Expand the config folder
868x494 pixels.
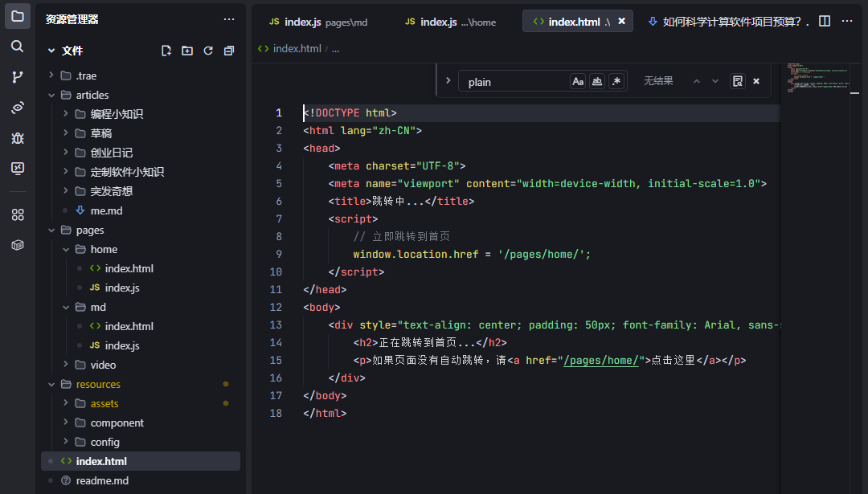coord(66,442)
